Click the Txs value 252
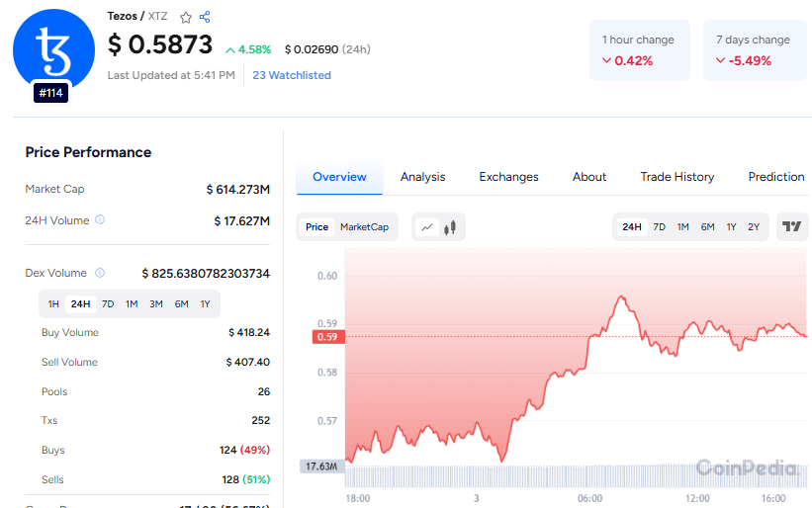 tap(260, 421)
